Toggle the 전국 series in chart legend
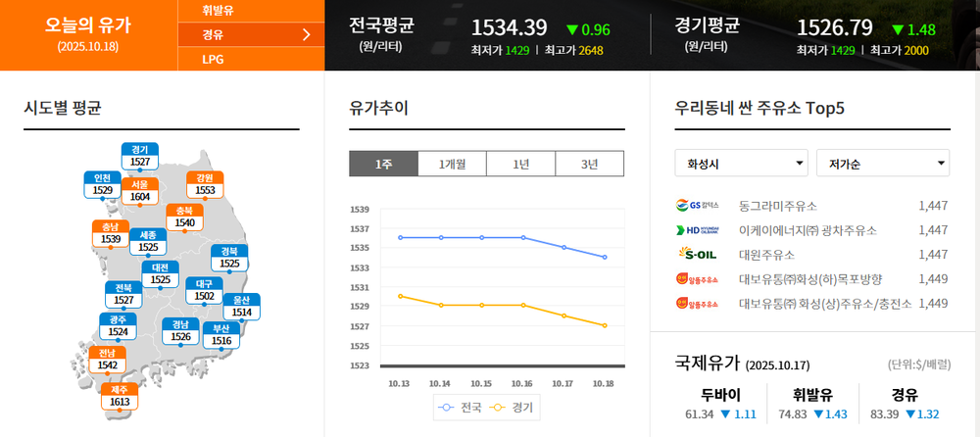 461,407
